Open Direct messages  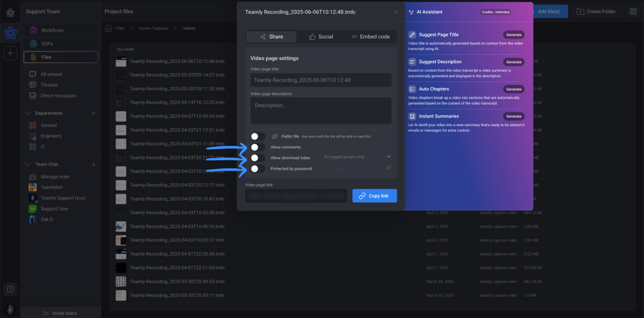tap(58, 96)
